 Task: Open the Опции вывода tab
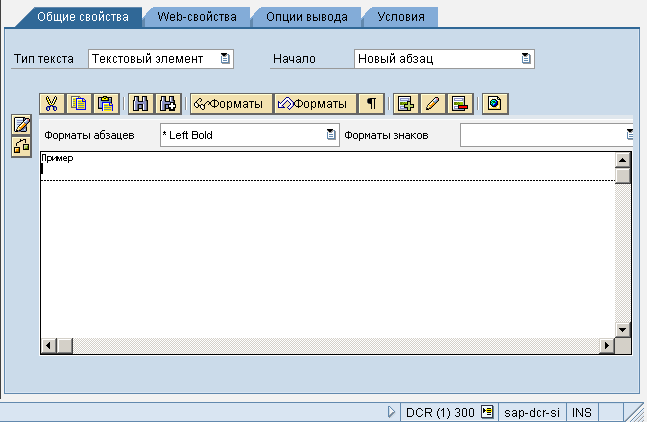[307, 17]
